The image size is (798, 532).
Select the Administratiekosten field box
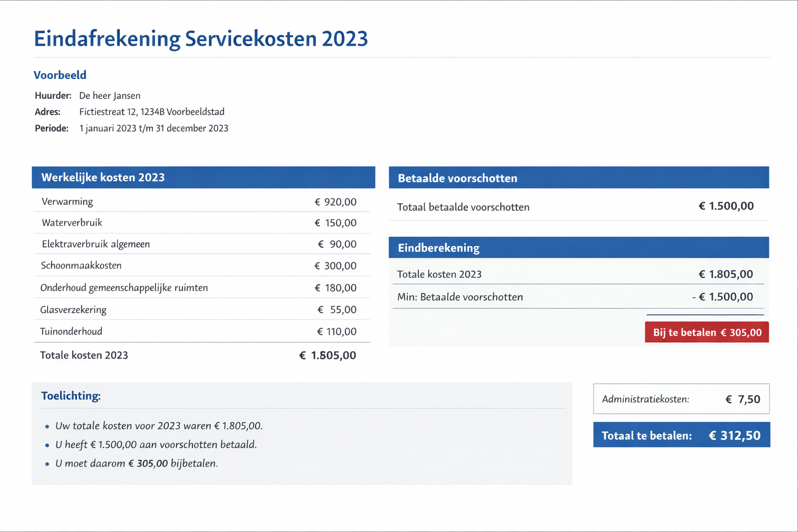(x=681, y=399)
